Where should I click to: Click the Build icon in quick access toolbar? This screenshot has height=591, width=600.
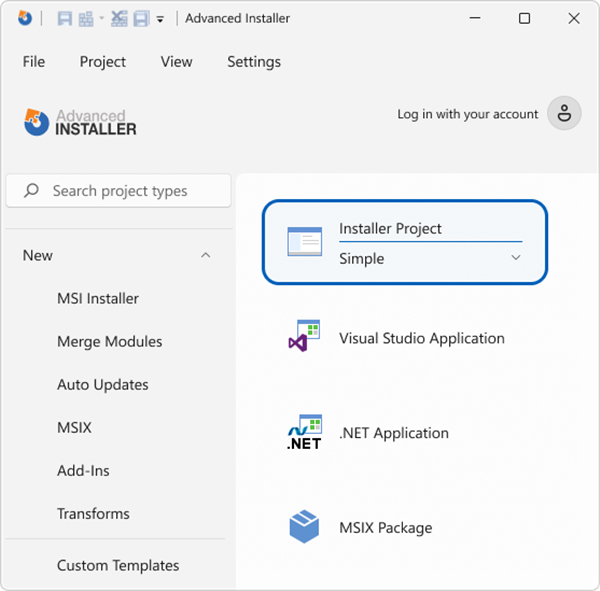point(86,18)
